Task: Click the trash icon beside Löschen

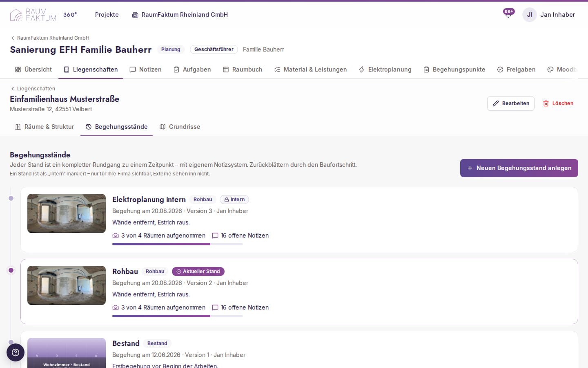Action: click(x=546, y=103)
